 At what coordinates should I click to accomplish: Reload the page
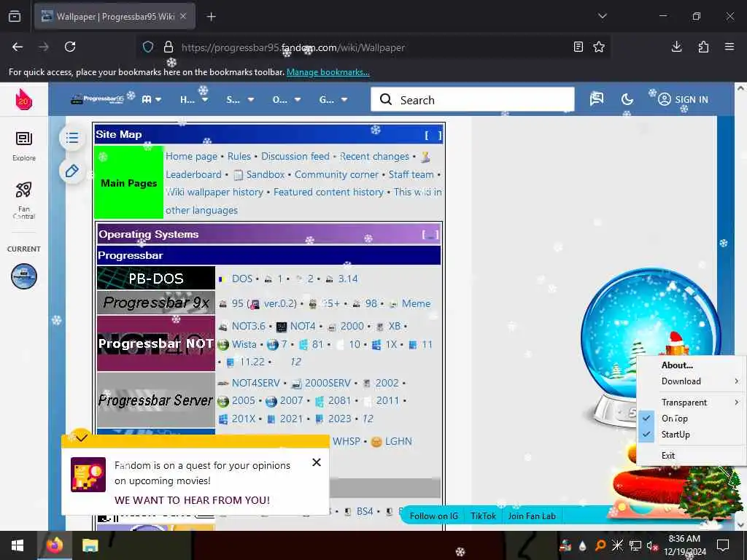coord(70,47)
